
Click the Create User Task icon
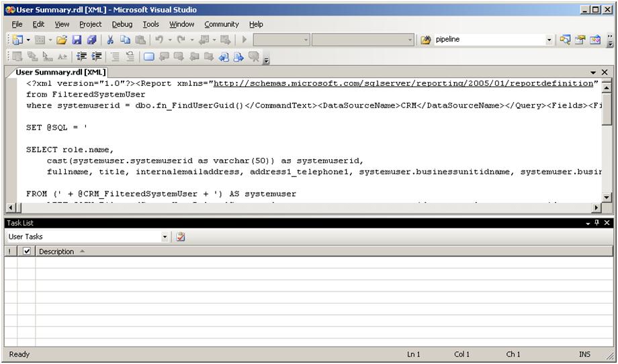[181, 237]
